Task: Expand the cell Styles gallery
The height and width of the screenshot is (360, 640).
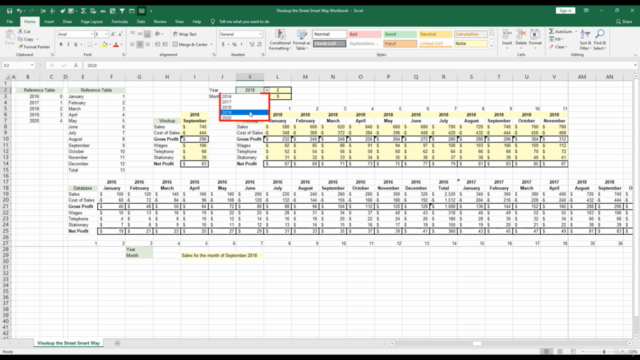Action: (491, 46)
